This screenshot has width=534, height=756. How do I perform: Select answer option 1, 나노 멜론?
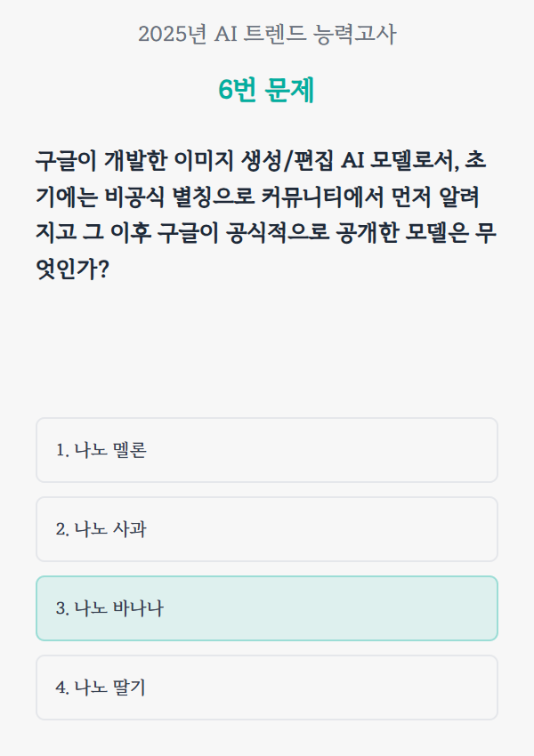pyautogui.click(x=266, y=450)
